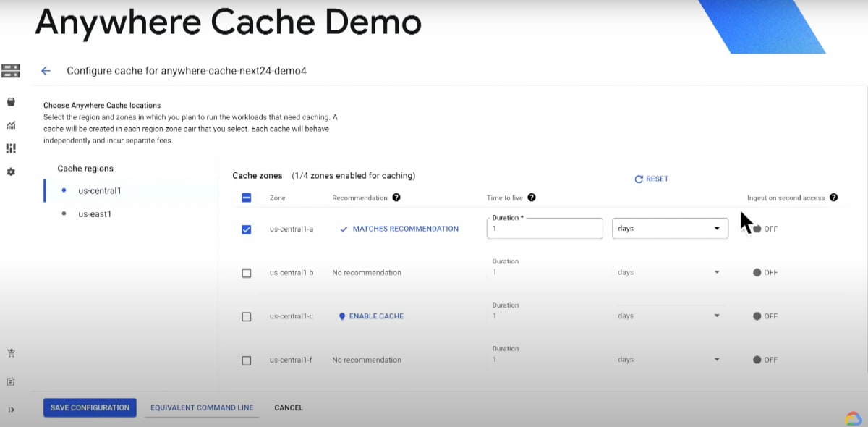Viewport: 868px width, 427px height.
Task: Toggle the select-all zones header checkbox
Action: (x=246, y=198)
